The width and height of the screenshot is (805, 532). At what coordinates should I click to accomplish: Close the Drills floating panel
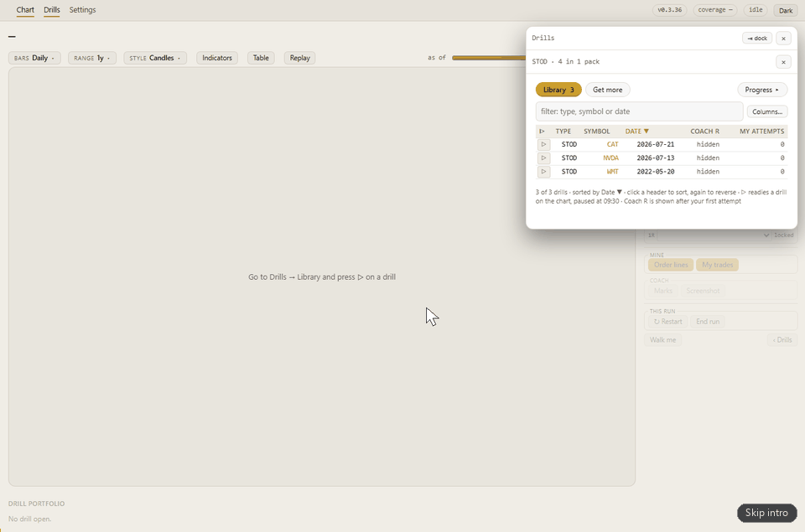[783, 38]
